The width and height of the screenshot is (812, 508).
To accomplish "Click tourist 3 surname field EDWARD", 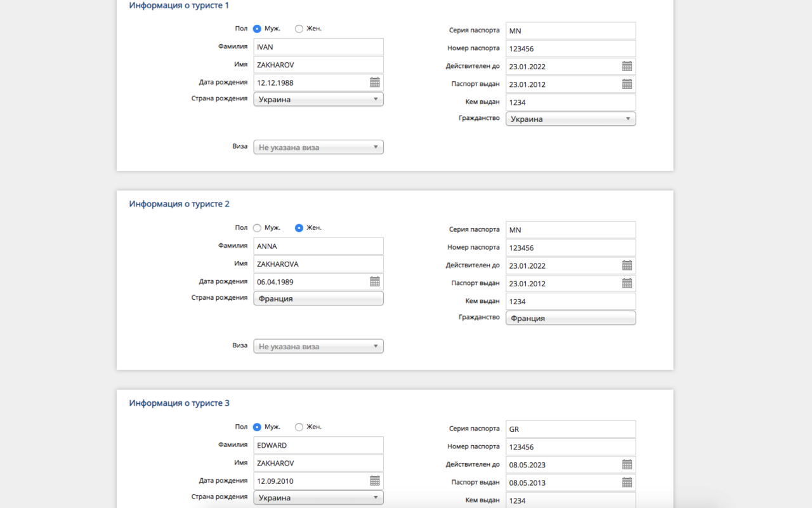I will click(318, 445).
